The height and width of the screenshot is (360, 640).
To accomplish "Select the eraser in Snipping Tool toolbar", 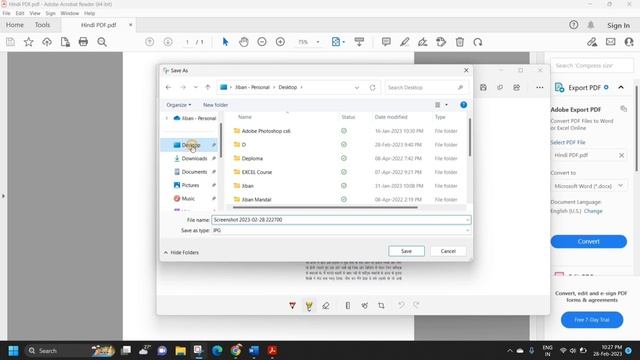I will 326,305.
